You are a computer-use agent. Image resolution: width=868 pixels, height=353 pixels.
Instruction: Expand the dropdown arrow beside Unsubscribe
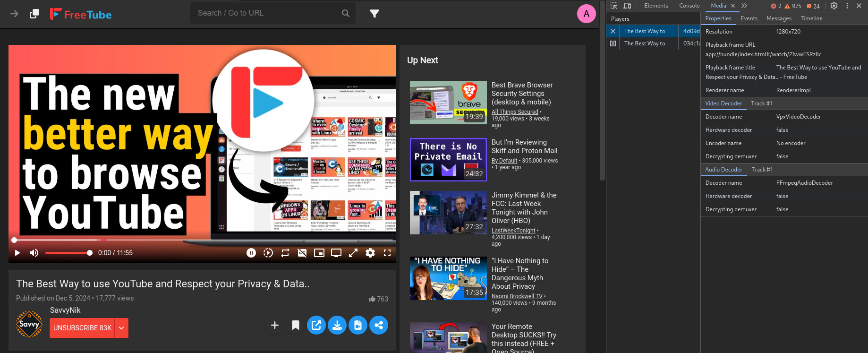click(x=121, y=328)
